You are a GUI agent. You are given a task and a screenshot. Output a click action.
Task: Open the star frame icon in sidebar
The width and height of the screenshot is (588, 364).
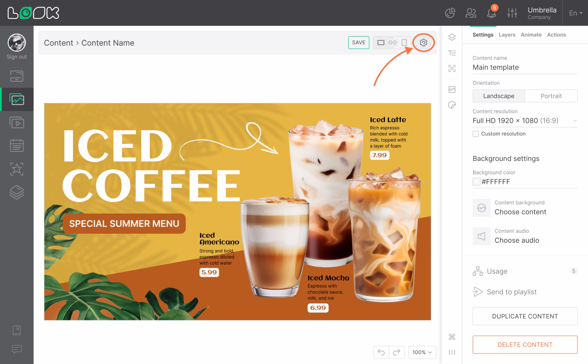(17, 169)
